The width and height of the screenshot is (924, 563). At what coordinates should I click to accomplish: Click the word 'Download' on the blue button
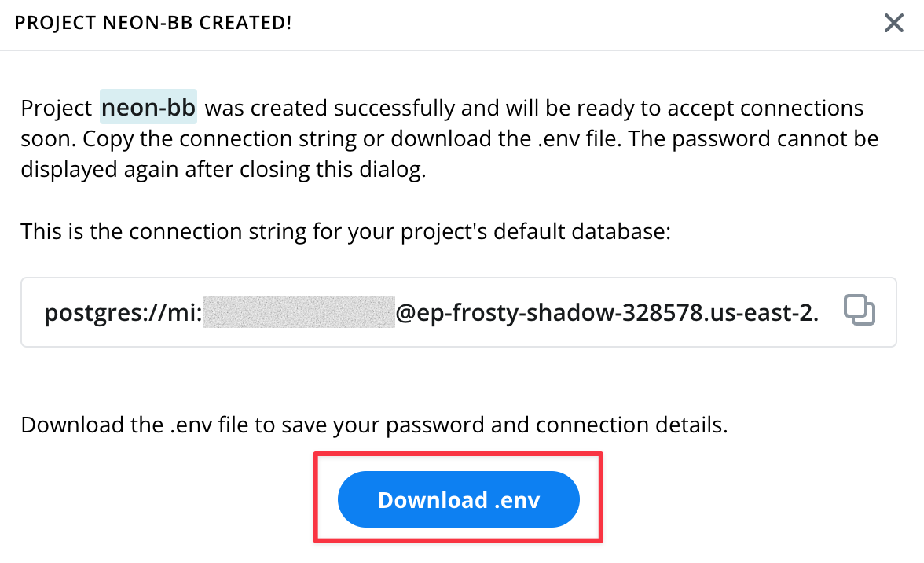tap(432, 500)
